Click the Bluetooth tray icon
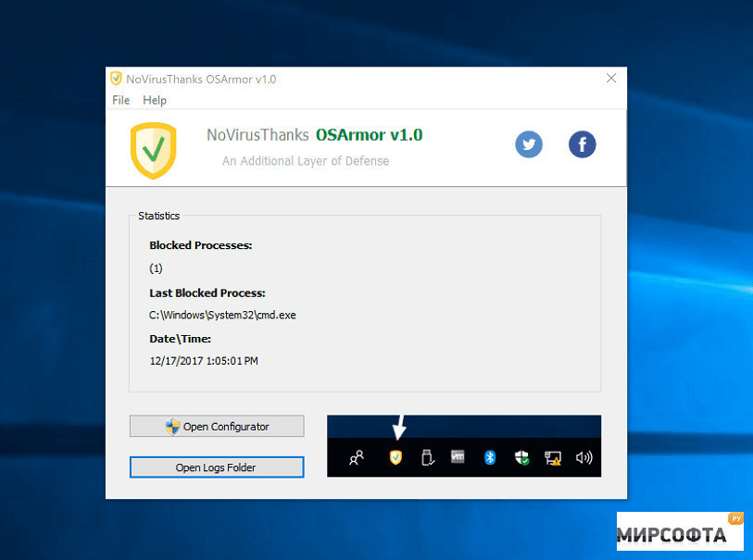This screenshot has height=560, width=753. 490,457
